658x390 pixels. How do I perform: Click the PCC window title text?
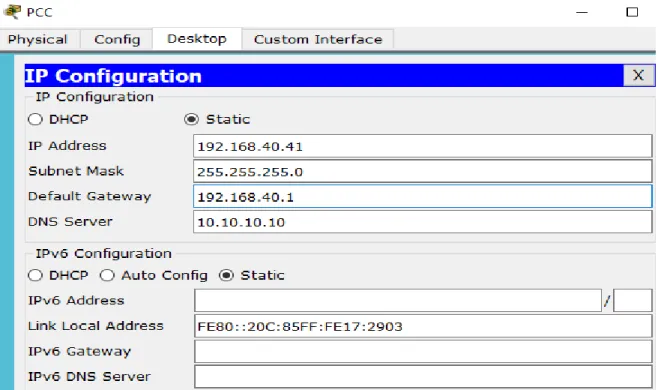(39, 12)
